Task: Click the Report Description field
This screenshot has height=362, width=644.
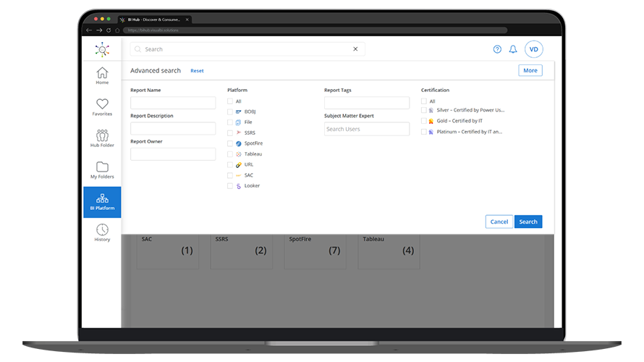Action: click(173, 128)
